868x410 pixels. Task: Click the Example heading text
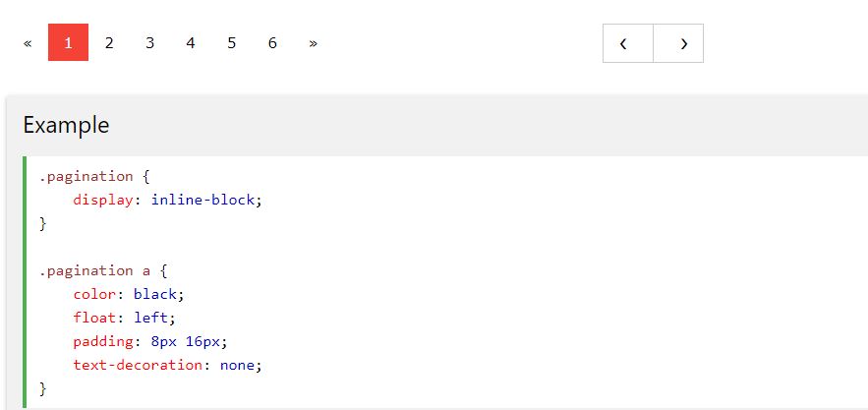[67, 125]
